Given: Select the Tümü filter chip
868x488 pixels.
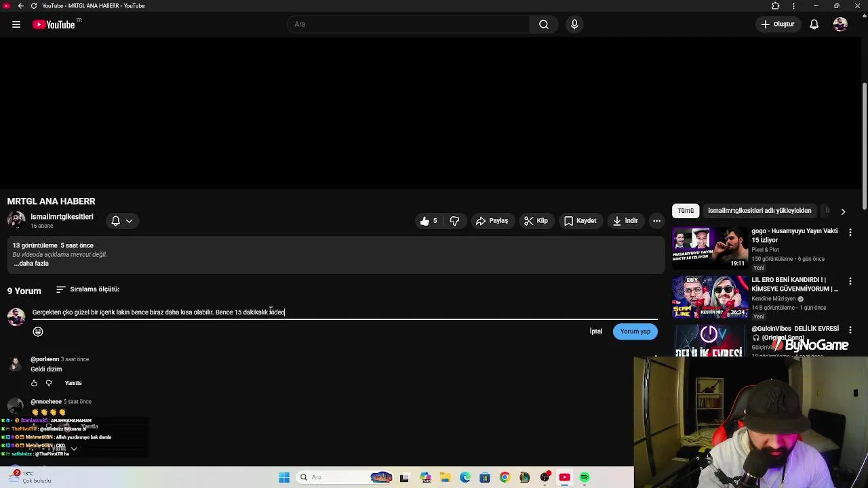Looking at the screenshot, I should (686, 211).
